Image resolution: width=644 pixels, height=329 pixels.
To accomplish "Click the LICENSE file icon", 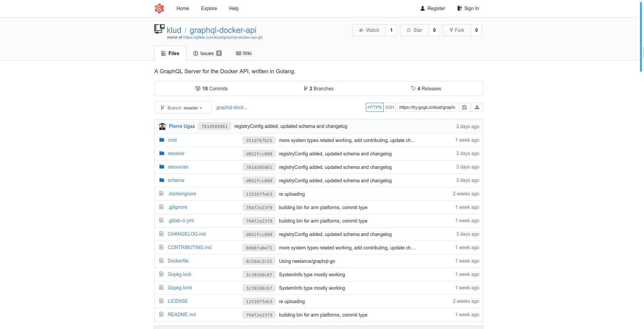I will 161,301.
